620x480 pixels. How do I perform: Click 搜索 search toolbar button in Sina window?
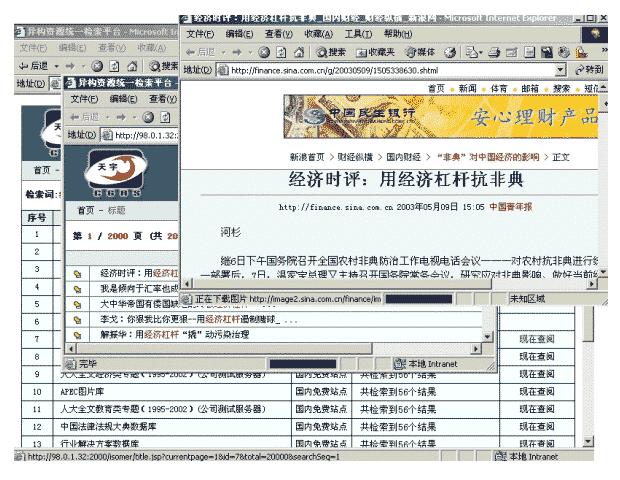[331, 52]
